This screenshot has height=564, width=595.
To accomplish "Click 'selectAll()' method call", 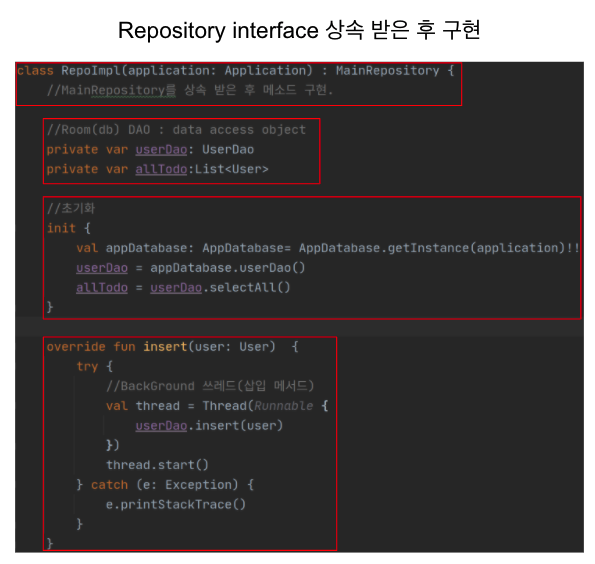I will tap(250, 288).
